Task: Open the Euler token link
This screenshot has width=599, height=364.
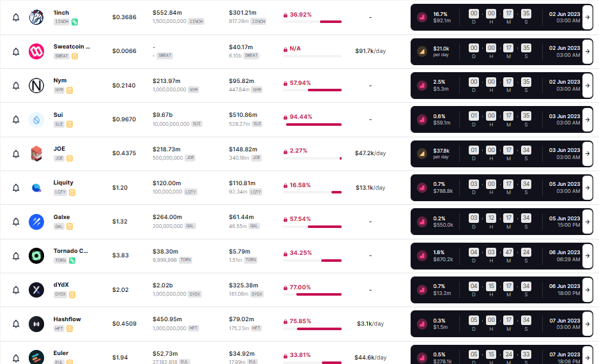Action: pyautogui.click(x=61, y=353)
